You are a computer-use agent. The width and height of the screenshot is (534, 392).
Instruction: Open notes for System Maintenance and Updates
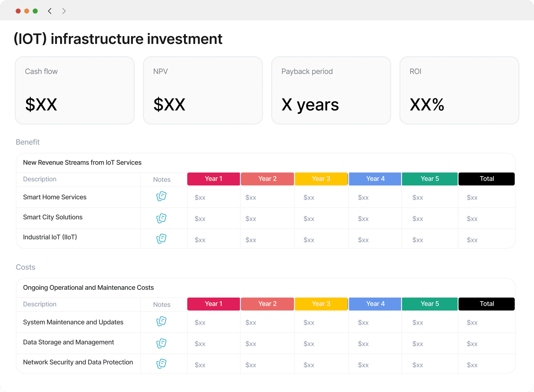161,321
